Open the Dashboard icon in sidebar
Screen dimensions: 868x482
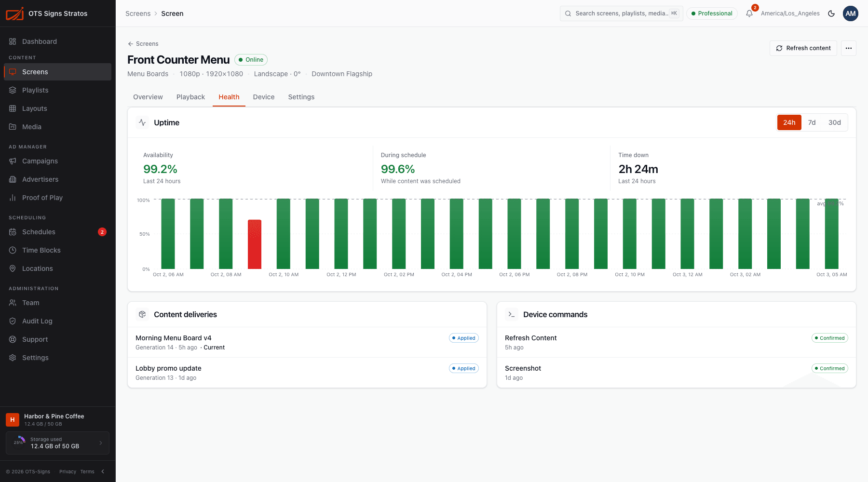(x=13, y=41)
